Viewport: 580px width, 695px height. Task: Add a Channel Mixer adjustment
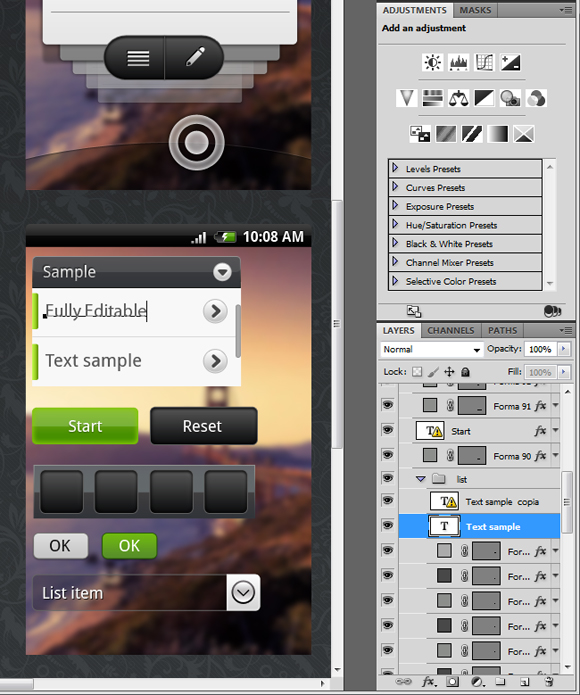[536, 98]
